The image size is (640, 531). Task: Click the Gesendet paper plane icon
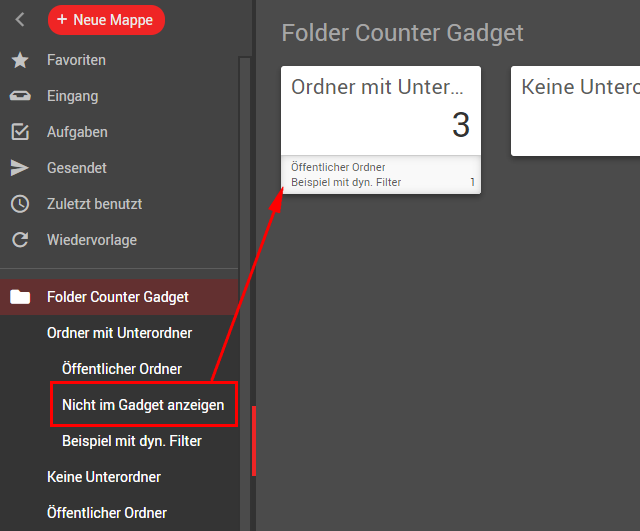click(20, 168)
